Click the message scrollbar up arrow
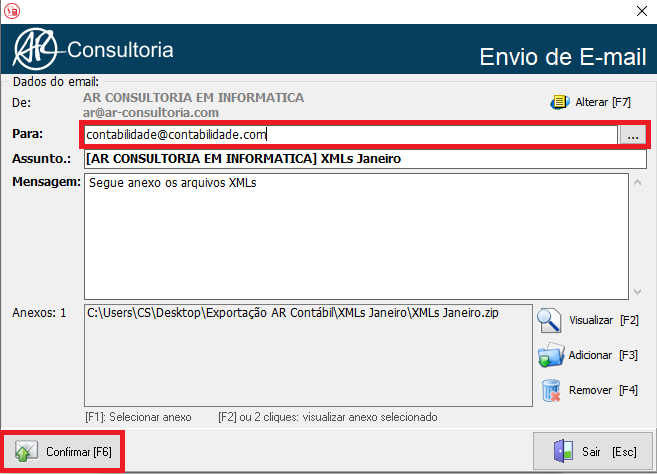Viewport: 657px width, 474px height. tap(637, 182)
